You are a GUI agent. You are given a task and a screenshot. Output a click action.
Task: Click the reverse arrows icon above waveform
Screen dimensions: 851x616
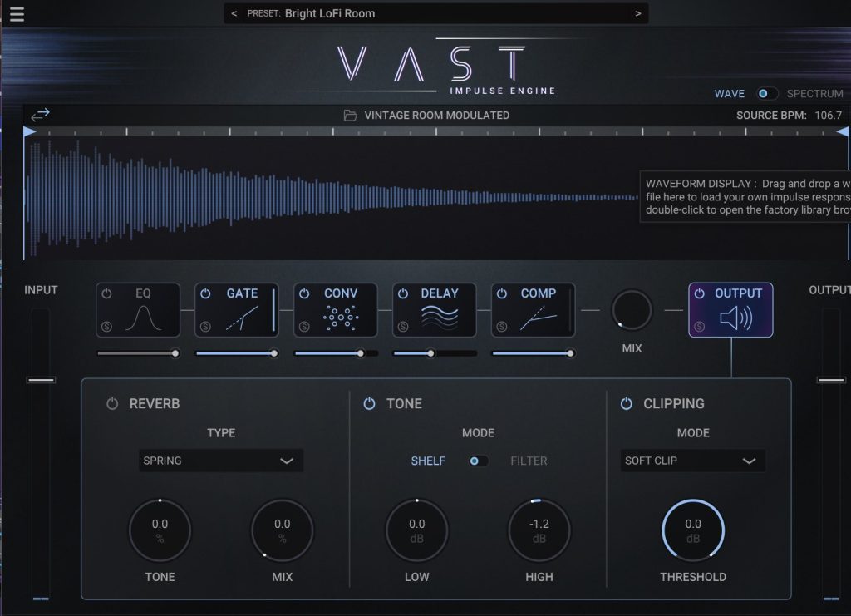click(x=40, y=115)
